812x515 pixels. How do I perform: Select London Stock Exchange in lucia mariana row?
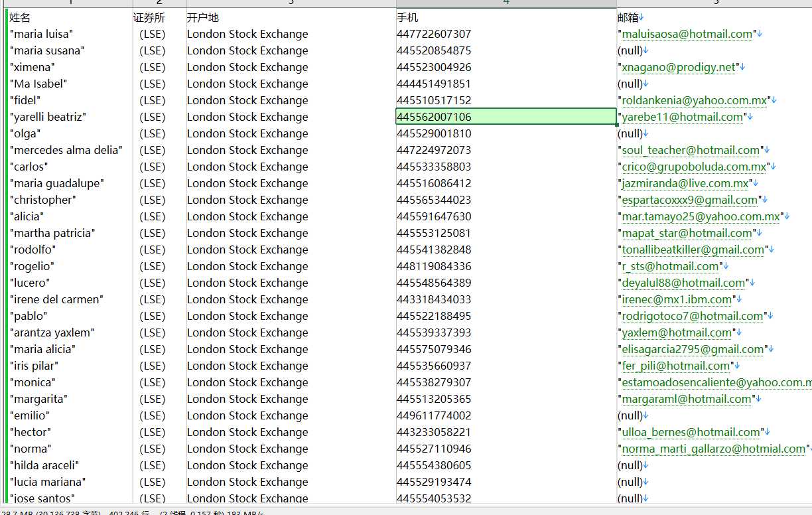tap(247, 482)
